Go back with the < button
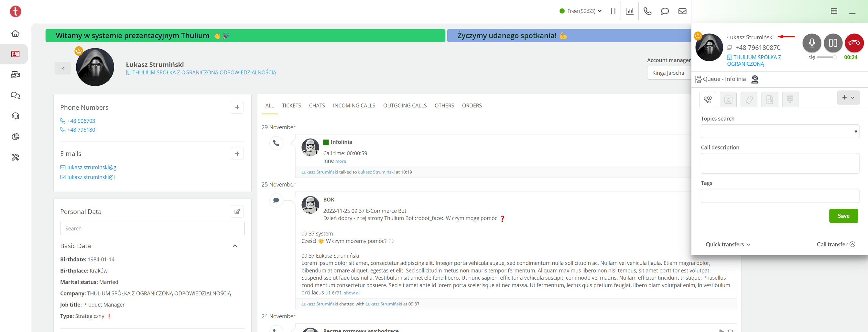The height and width of the screenshot is (332, 868). pyautogui.click(x=63, y=68)
